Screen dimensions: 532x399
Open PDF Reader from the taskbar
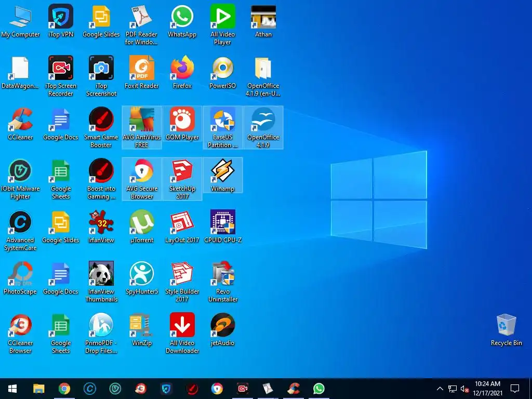click(268, 389)
